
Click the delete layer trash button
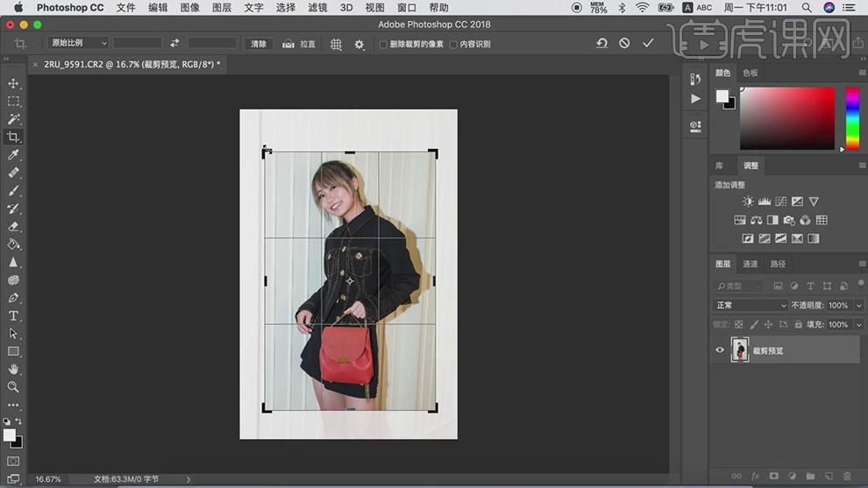847,476
